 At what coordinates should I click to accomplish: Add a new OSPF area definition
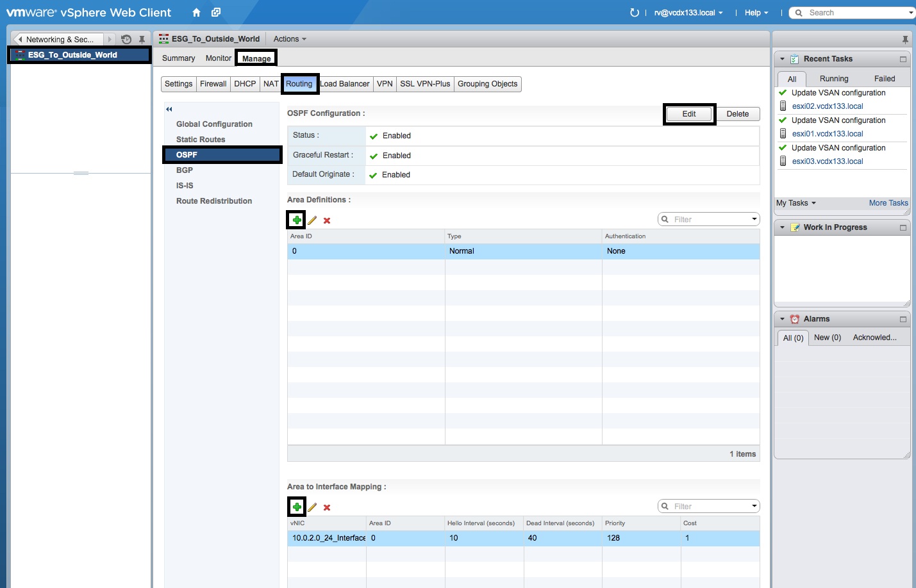click(297, 220)
